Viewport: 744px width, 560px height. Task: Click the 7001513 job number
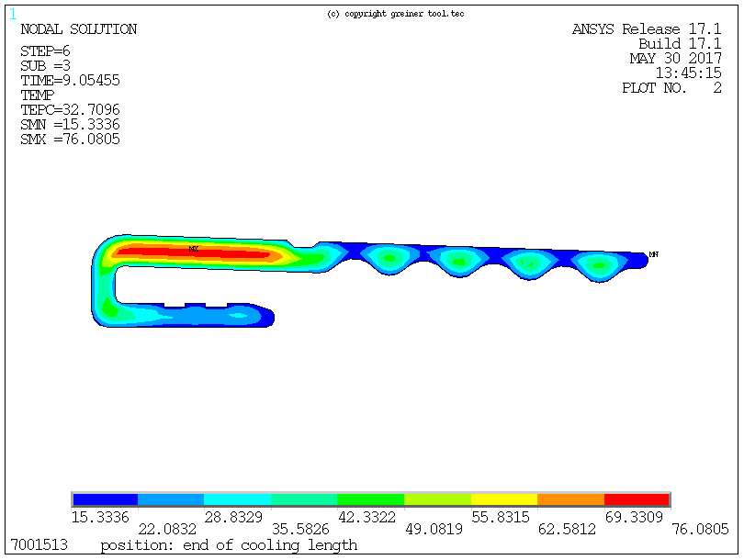(x=39, y=544)
